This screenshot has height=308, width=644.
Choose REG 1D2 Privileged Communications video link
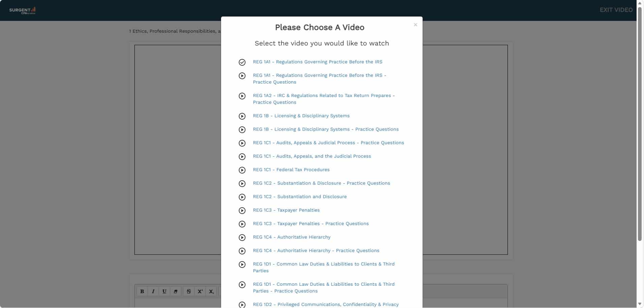326,304
